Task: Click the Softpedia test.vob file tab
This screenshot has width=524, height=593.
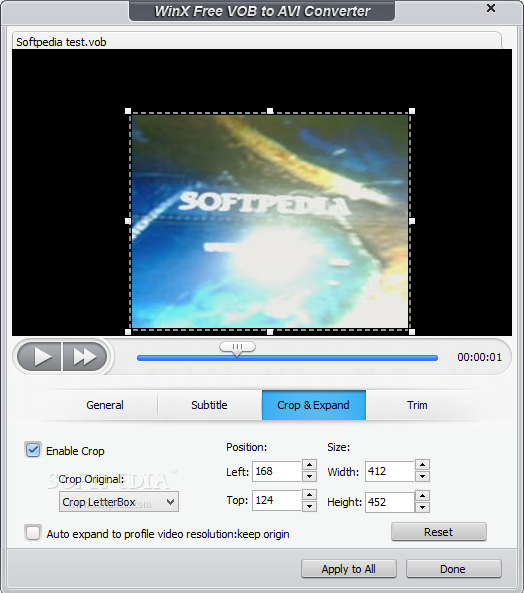Action: coord(257,41)
